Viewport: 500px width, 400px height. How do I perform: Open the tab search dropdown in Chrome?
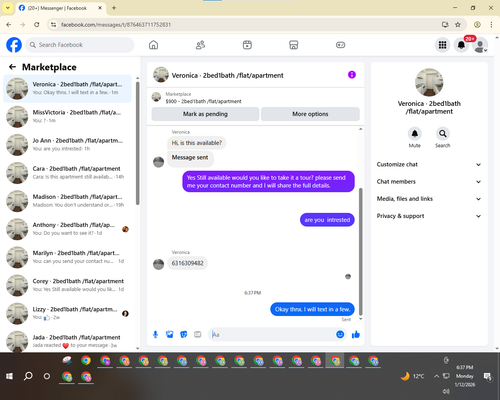(7, 8)
